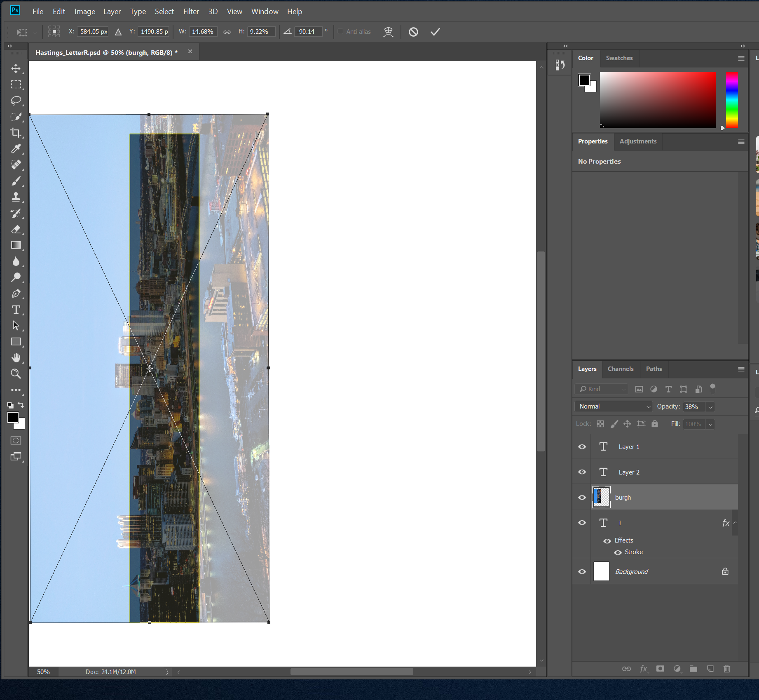The image size is (759, 700).
Task: Select the Blur tool
Action: pyautogui.click(x=16, y=261)
